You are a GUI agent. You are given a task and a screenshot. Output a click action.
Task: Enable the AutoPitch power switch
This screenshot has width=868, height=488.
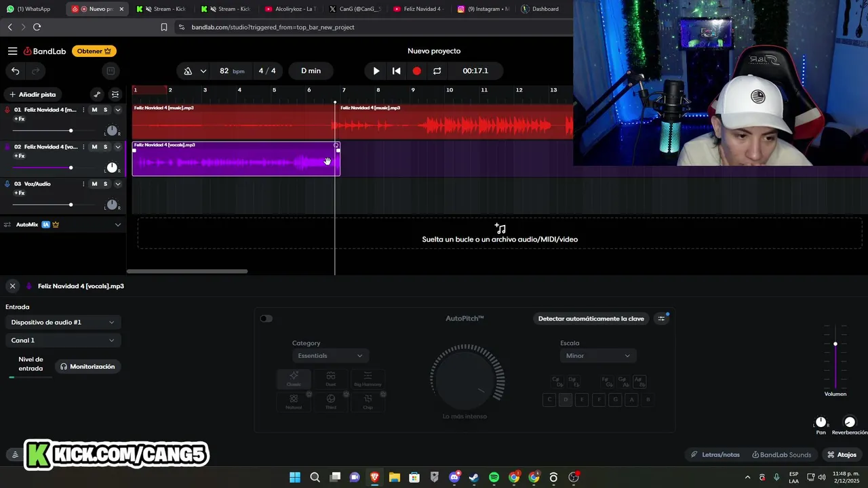(x=267, y=319)
